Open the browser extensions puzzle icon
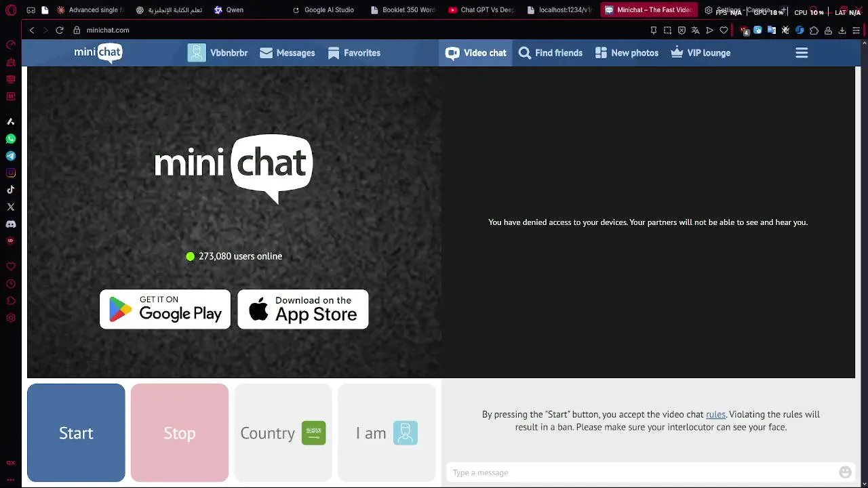This screenshot has height=488, width=868. coord(814,30)
